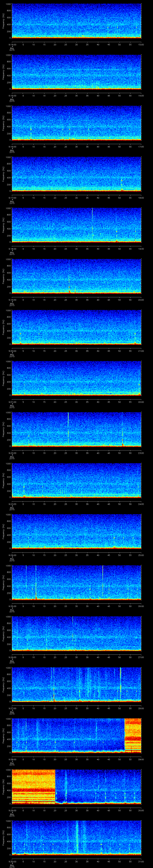Click the 31:00 end time label
153x868 pixels.
click(141, 861)
